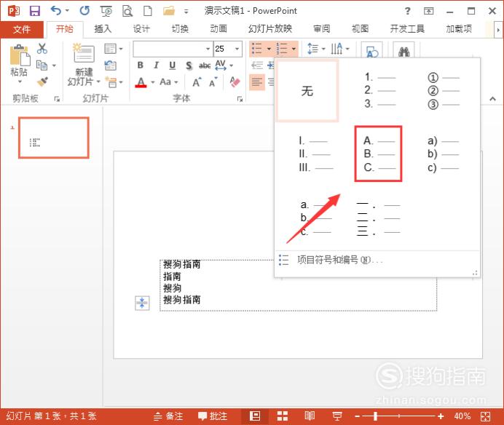Open the font color dropdown arrow

(153, 82)
